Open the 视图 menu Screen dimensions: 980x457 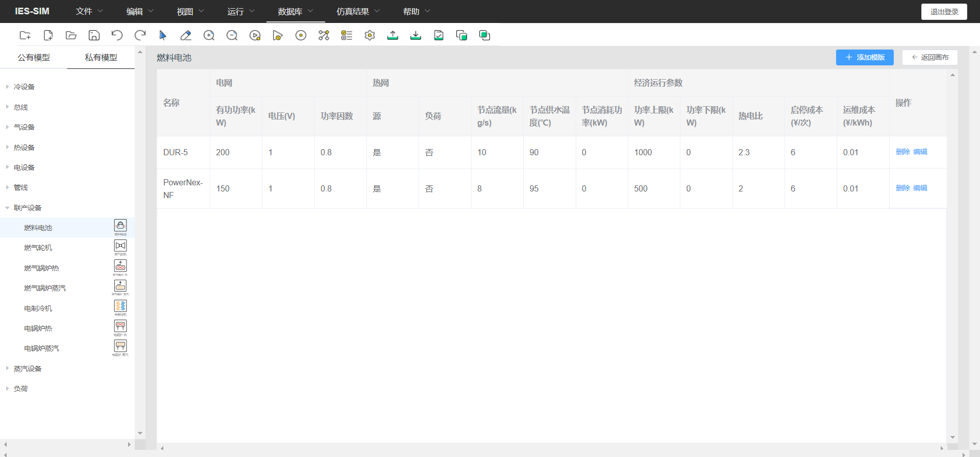tap(190, 11)
